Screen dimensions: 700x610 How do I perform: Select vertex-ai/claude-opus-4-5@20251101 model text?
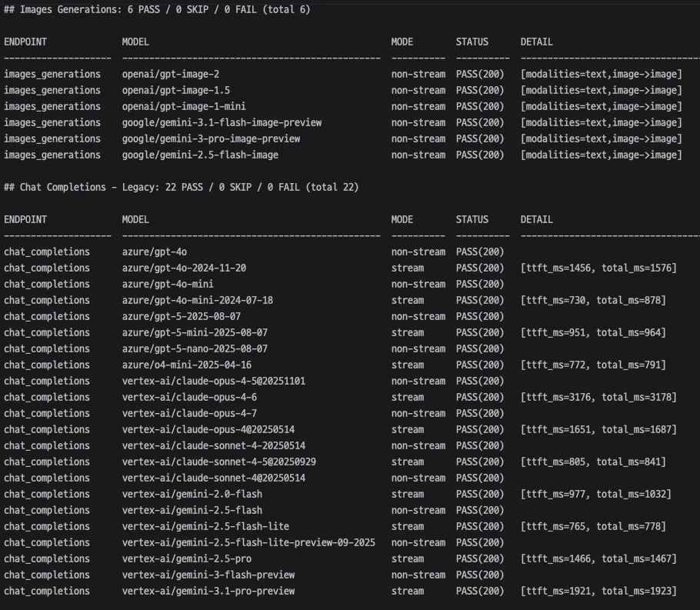214,381
